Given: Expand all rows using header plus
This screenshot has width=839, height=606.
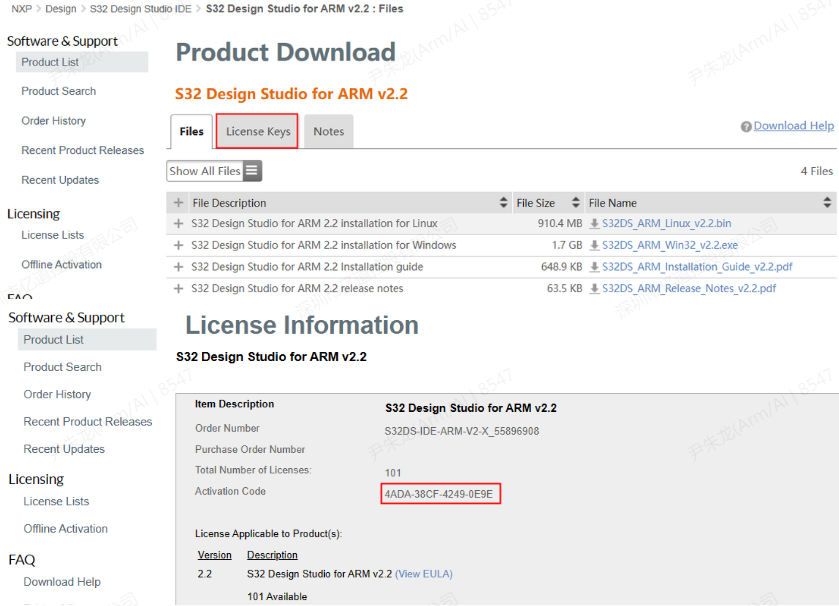Looking at the screenshot, I should (179, 203).
